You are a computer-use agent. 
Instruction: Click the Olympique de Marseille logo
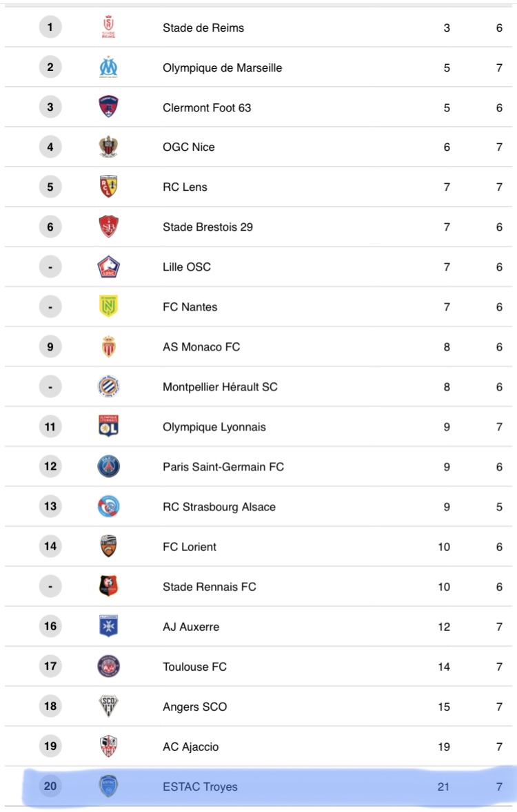108,67
